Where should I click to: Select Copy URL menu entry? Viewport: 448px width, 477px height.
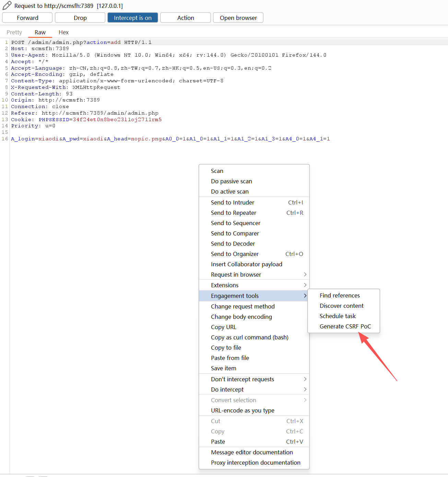point(254,327)
